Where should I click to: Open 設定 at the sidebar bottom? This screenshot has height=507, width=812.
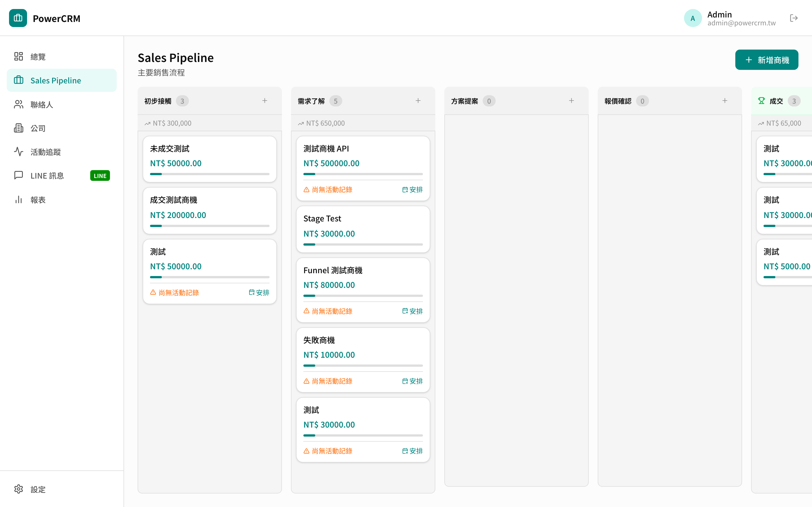click(38, 489)
